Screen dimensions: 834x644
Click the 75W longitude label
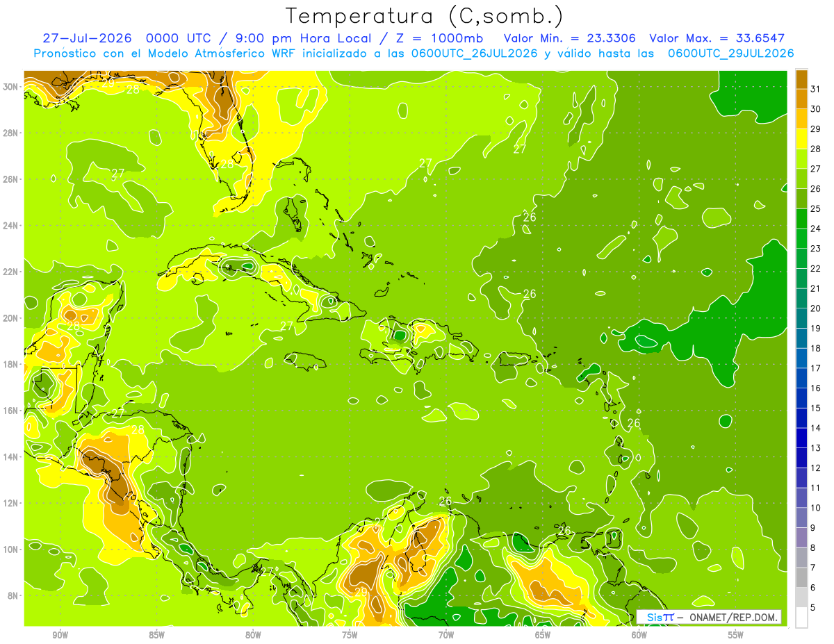(x=350, y=635)
